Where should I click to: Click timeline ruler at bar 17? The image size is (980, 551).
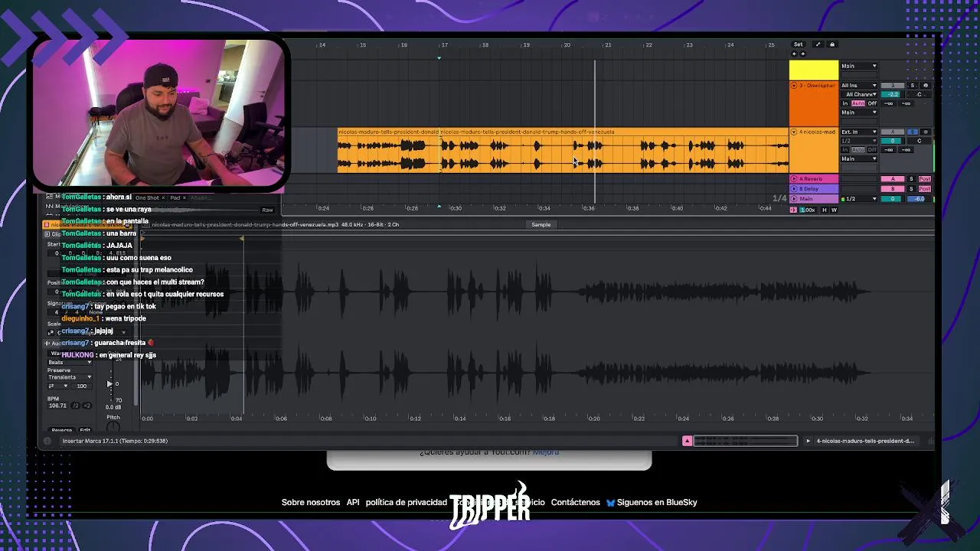(444, 44)
